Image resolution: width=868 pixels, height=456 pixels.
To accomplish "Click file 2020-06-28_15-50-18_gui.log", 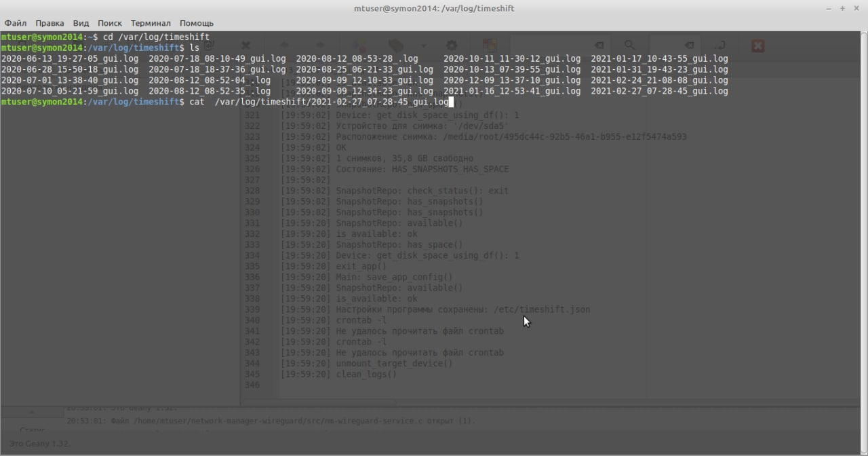I will 70,69.
